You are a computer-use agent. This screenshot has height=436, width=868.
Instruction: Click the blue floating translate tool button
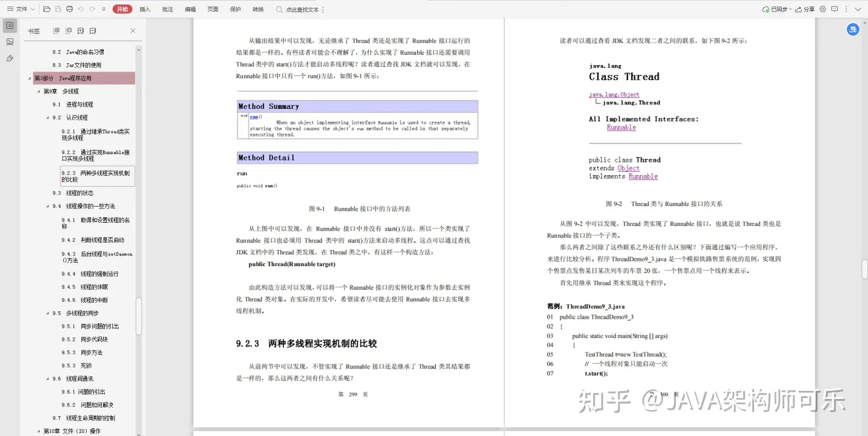tap(853, 29)
